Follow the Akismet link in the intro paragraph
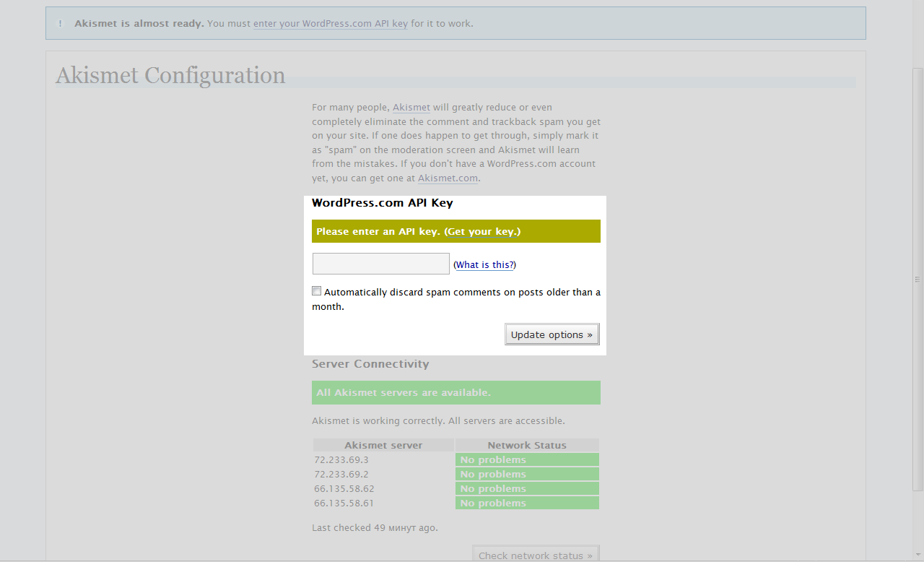The image size is (924, 562). pyautogui.click(x=411, y=108)
